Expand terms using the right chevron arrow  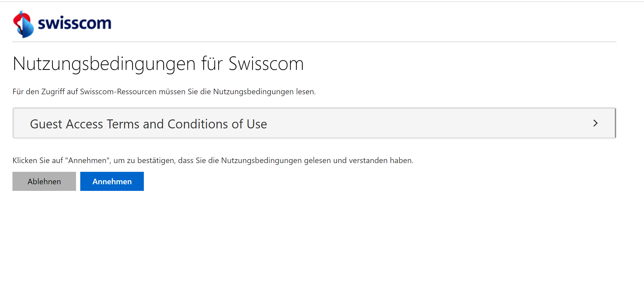pos(595,123)
